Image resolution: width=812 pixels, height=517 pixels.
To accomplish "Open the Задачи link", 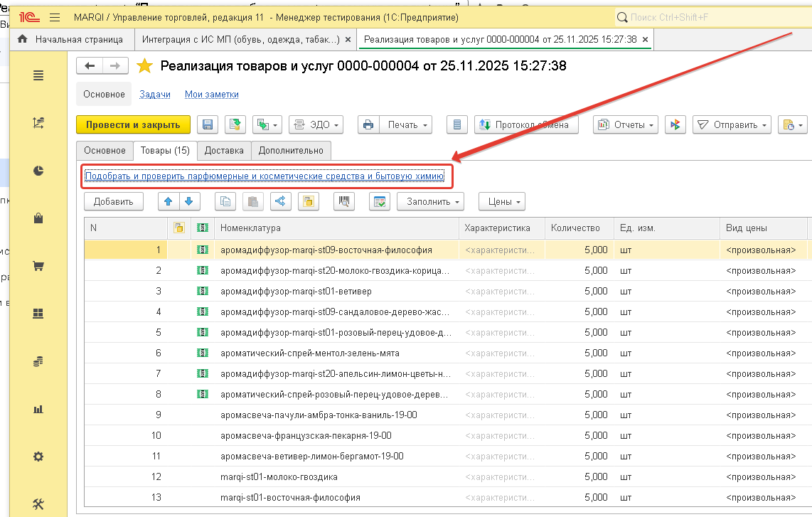I will 154,94.
